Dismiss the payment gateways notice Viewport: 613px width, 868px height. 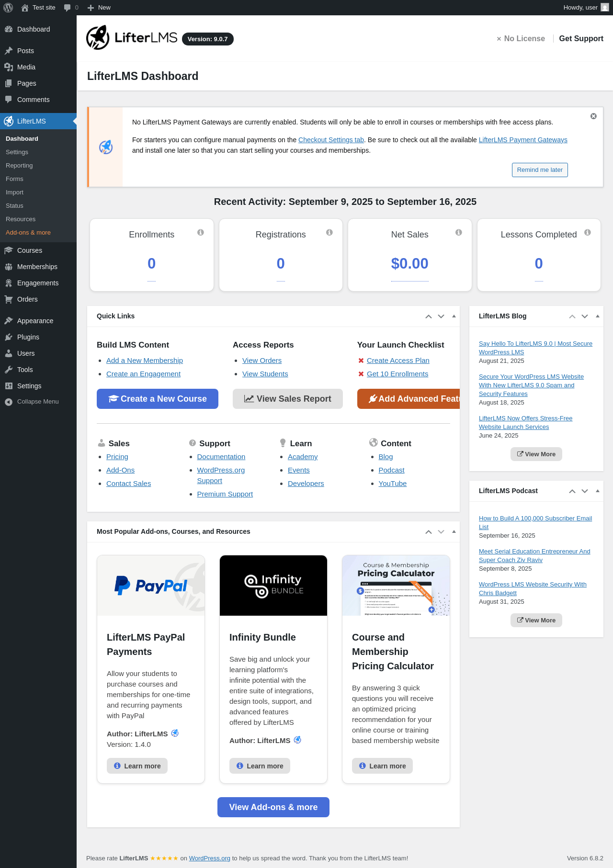pyautogui.click(x=593, y=116)
